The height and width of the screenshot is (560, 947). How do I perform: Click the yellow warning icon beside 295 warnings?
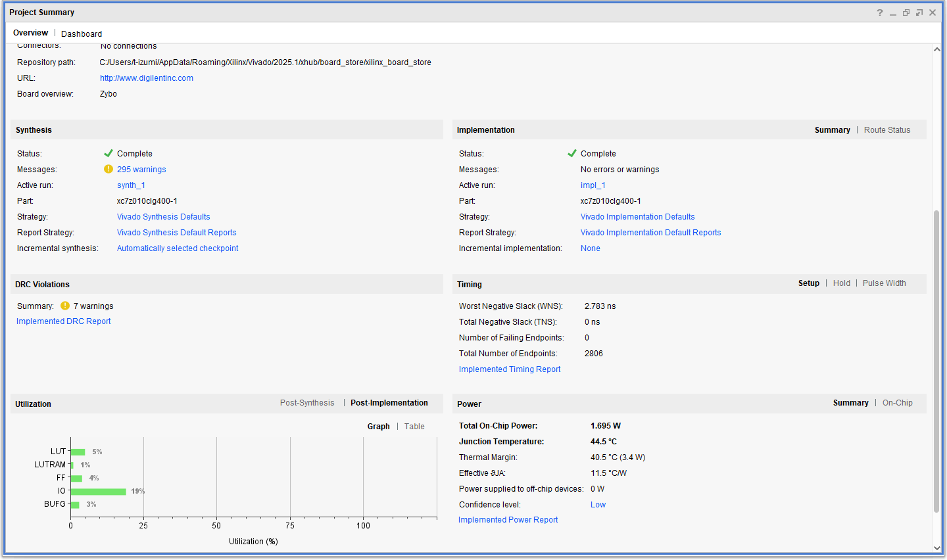(109, 170)
